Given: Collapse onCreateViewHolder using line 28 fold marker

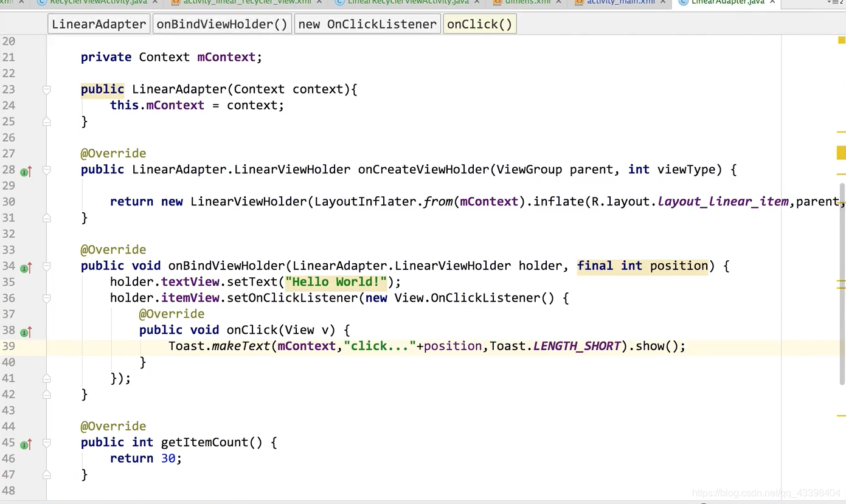Looking at the screenshot, I should 46,170.
